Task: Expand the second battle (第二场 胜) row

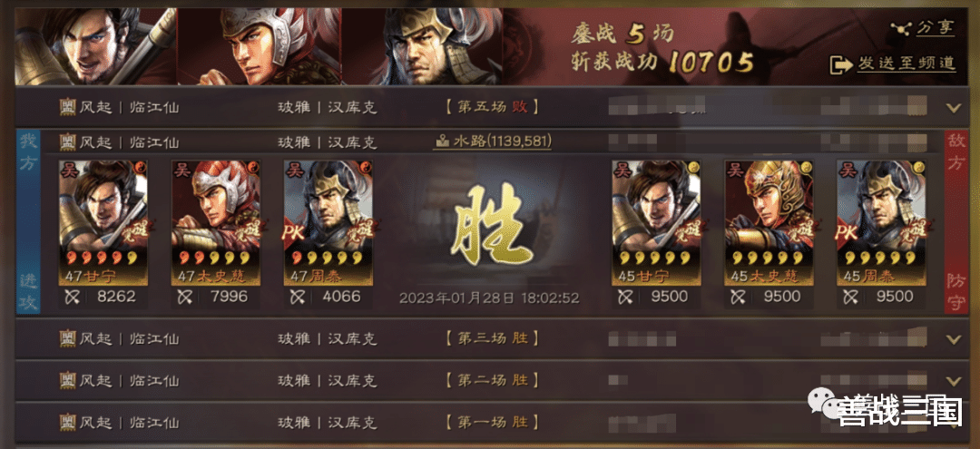Action: coord(953,380)
